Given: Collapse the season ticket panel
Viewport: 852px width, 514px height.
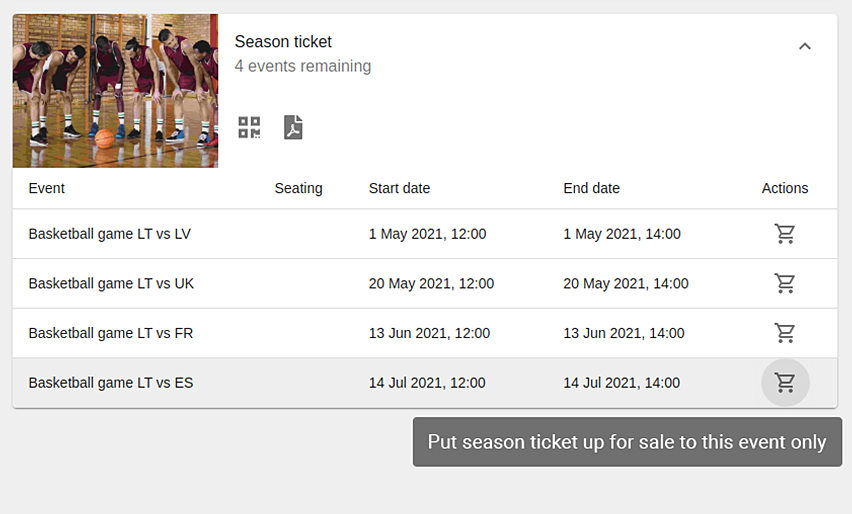Looking at the screenshot, I should pos(805,46).
